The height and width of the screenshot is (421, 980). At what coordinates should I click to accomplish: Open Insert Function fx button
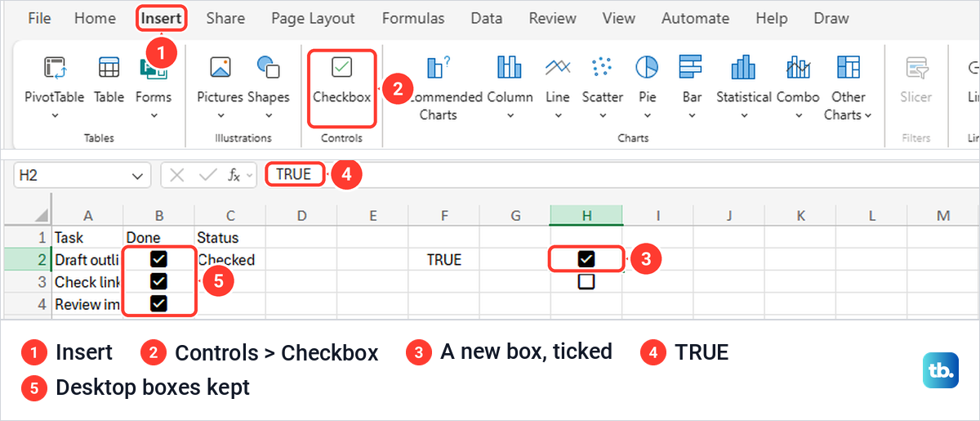click(234, 175)
